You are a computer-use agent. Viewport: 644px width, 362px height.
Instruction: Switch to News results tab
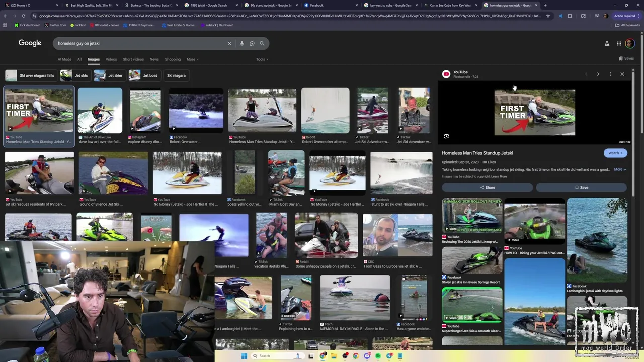point(154,59)
